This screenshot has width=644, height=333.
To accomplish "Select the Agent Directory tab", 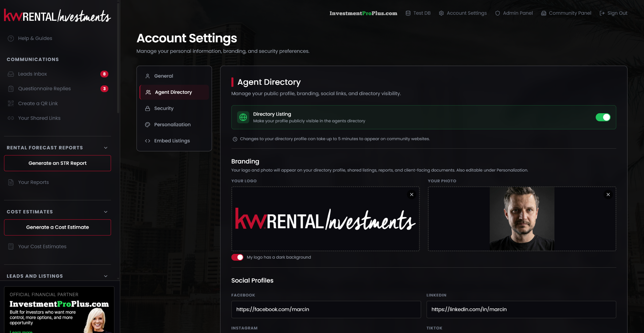I will (x=174, y=92).
